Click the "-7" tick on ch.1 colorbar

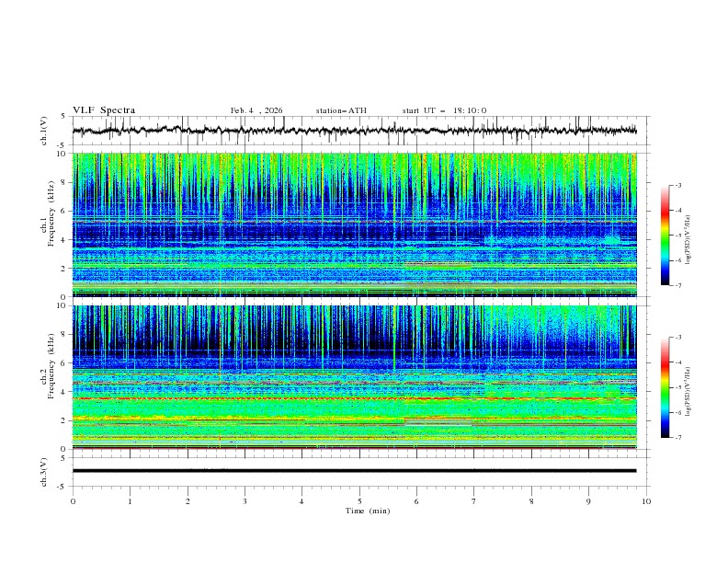pyautogui.click(x=677, y=285)
